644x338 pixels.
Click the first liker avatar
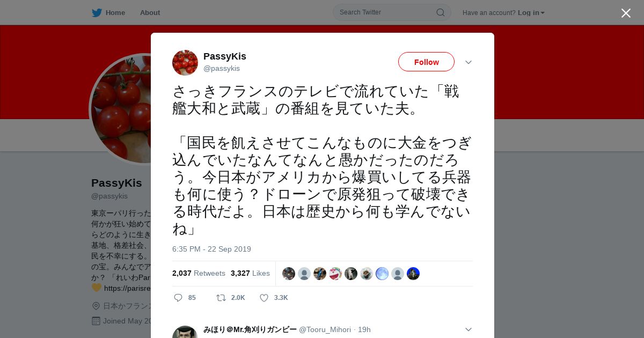[x=289, y=274]
